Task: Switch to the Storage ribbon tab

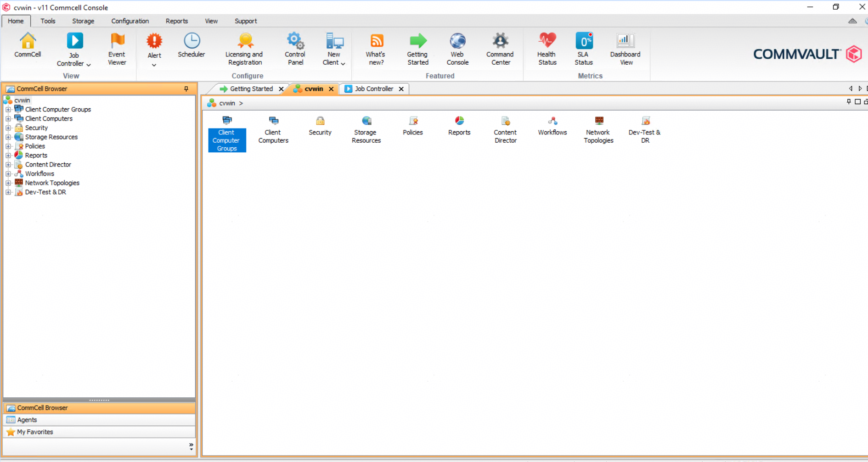Action: coord(83,21)
